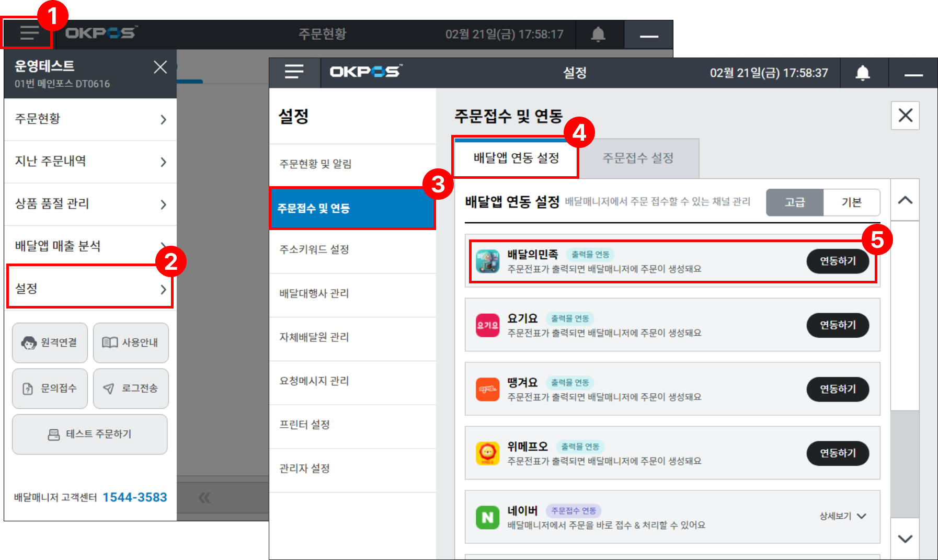Click 테스트 주문하기 button

pos(89,434)
